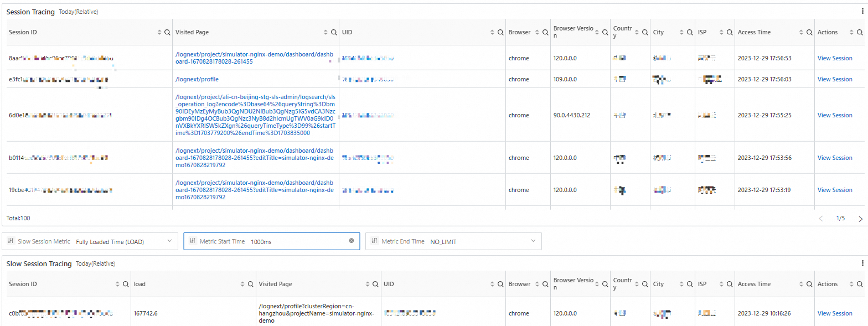Screen dimensions: 868x326
Task: Open the /lognext/profile visited page link
Action: point(197,79)
